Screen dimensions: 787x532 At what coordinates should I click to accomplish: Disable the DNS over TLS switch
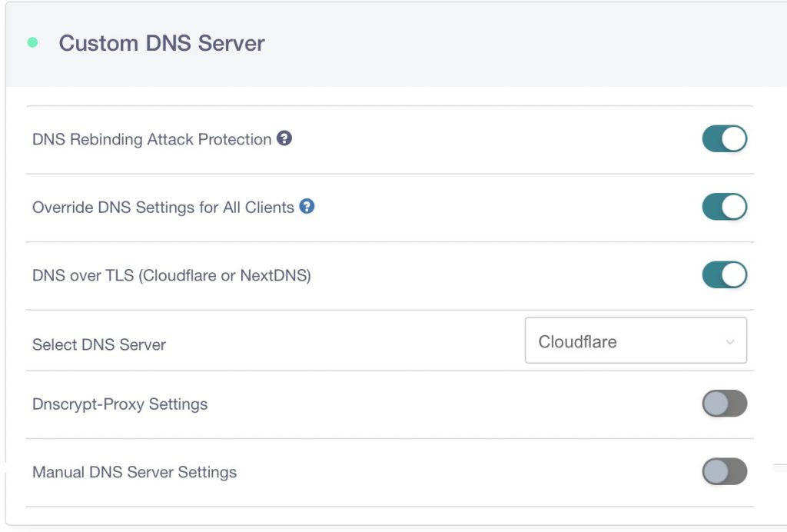724,275
